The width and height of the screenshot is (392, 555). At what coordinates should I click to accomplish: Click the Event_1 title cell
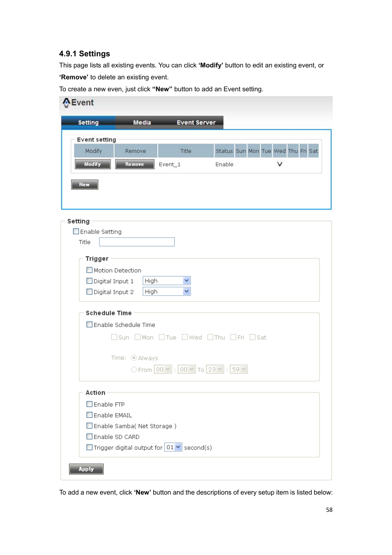[x=170, y=164]
